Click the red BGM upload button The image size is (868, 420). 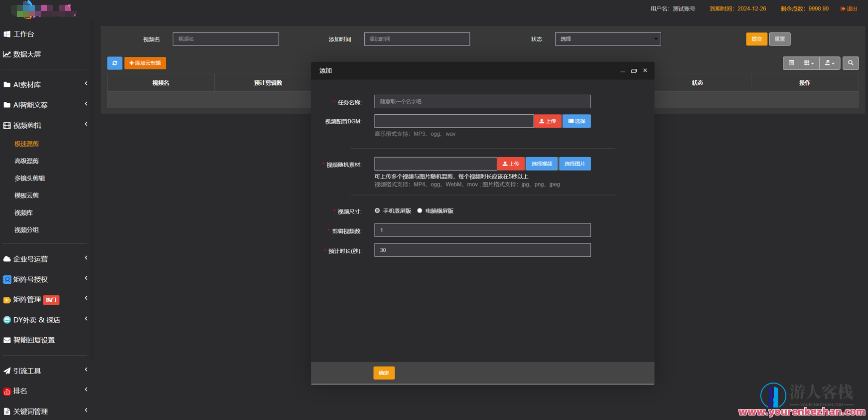pos(548,121)
